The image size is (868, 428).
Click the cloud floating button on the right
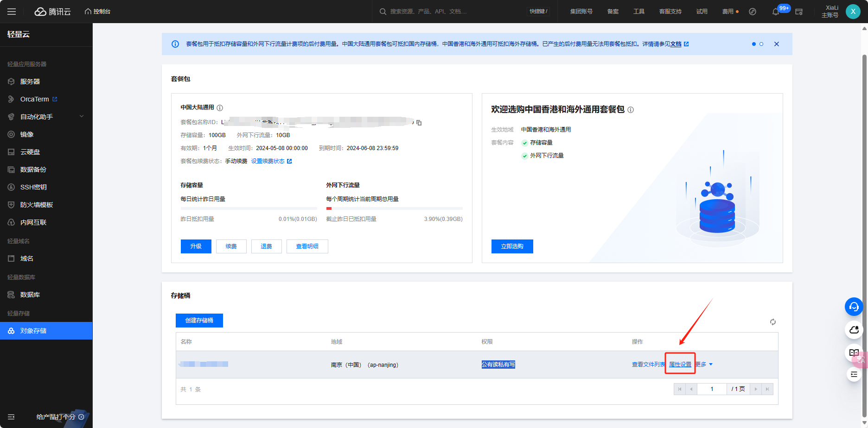(x=854, y=330)
